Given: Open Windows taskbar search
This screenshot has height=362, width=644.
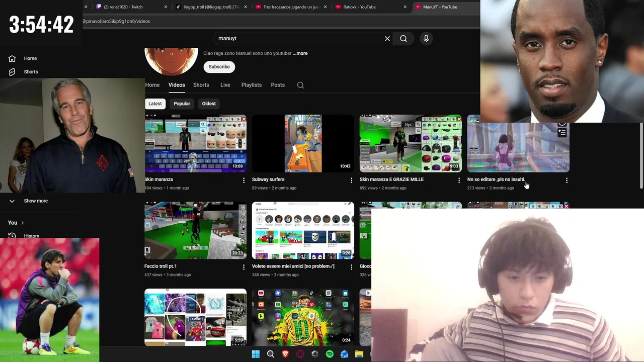Looking at the screenshot, I should (x=271, y=354).
